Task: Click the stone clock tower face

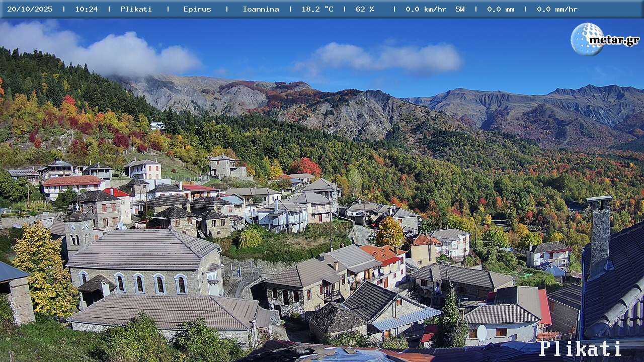Action: 73,228
